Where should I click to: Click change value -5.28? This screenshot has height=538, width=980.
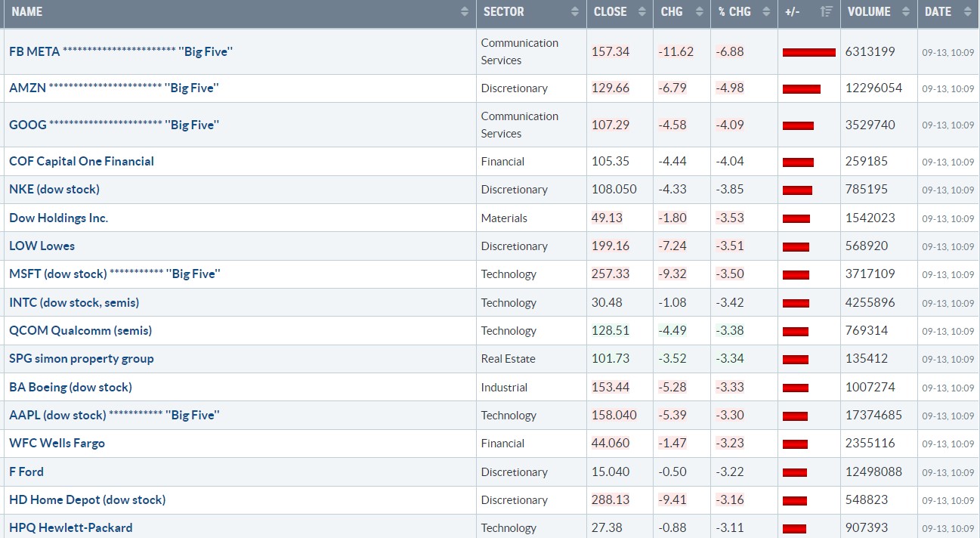tap(672, 387)
